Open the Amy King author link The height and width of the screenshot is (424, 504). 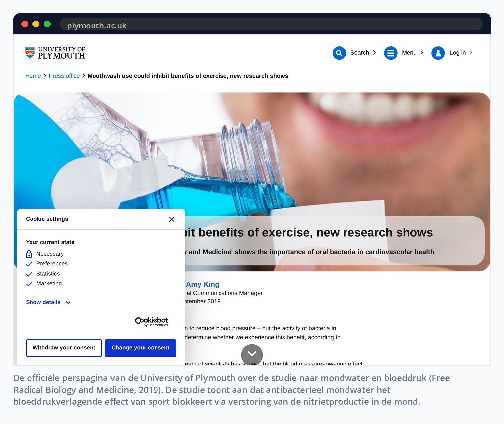coord(203,284)
